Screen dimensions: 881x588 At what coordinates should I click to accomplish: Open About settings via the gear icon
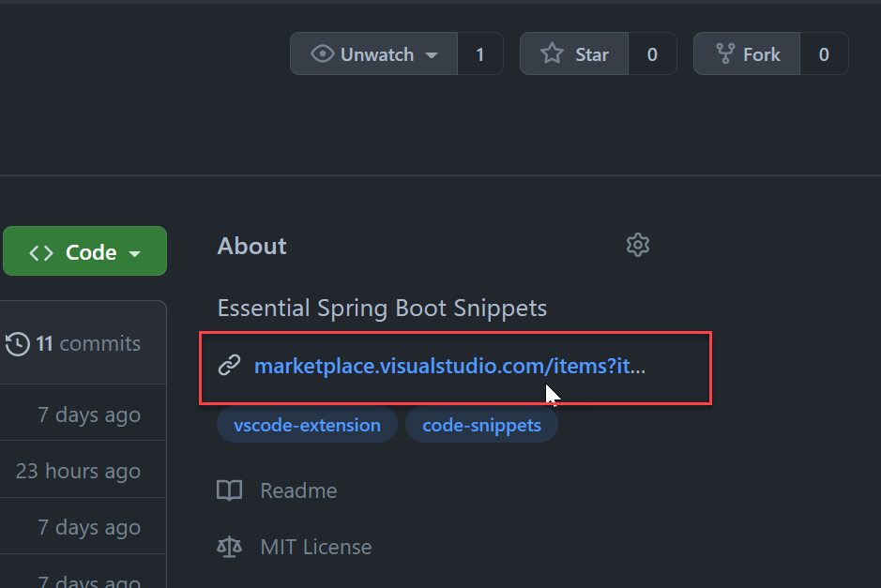point(637,245)
